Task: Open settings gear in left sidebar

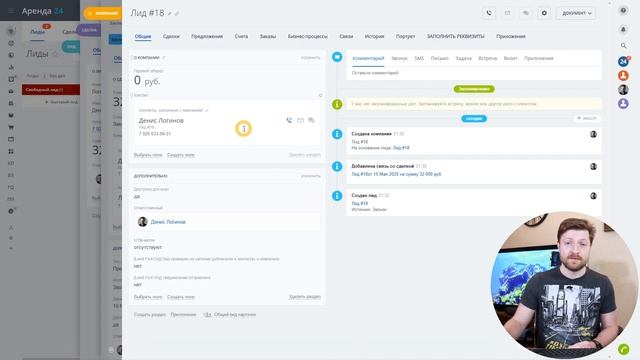Action: point(11,211)
